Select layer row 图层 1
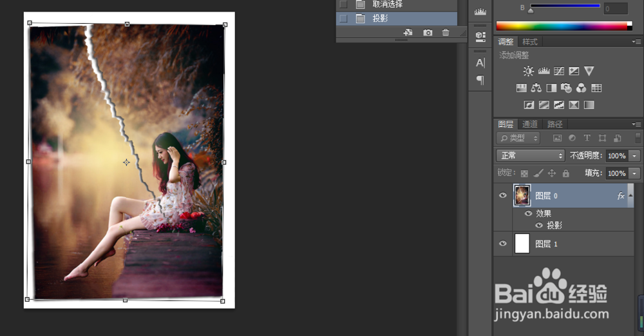 tap(563, 244)
